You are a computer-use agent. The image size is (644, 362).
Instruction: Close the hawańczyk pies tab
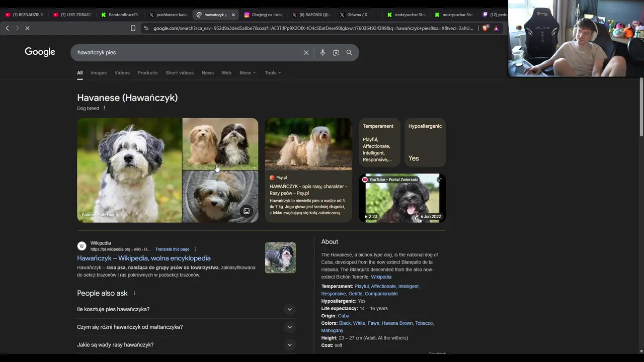pos(233,15)
